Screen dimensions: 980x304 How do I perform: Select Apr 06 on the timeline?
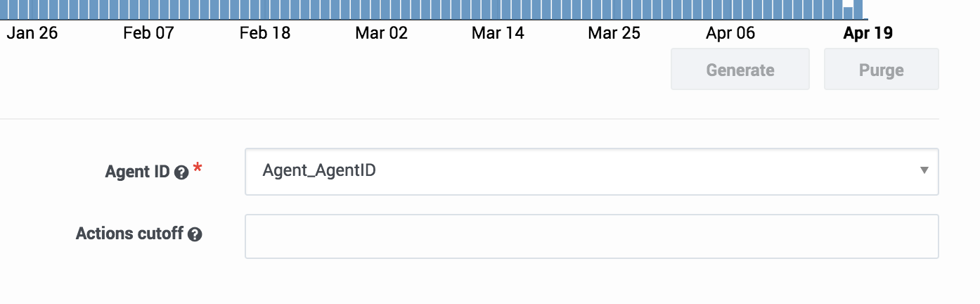(x=730, y=34)
